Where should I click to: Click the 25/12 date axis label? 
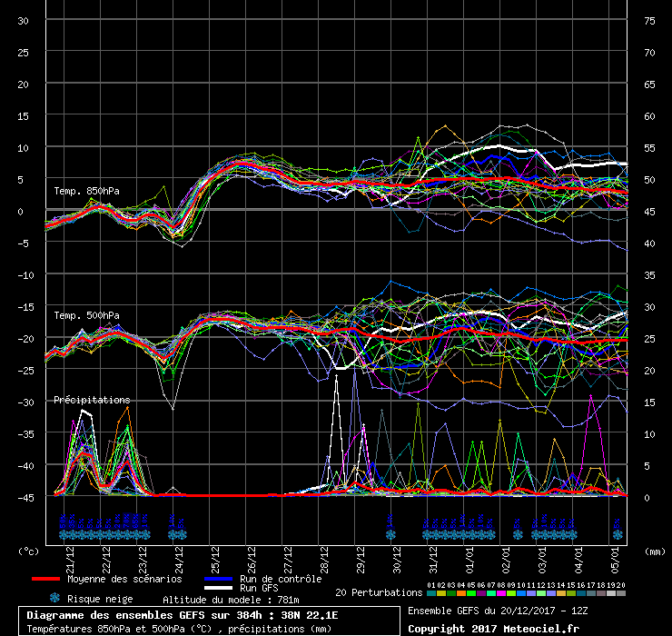coord(215,560)
